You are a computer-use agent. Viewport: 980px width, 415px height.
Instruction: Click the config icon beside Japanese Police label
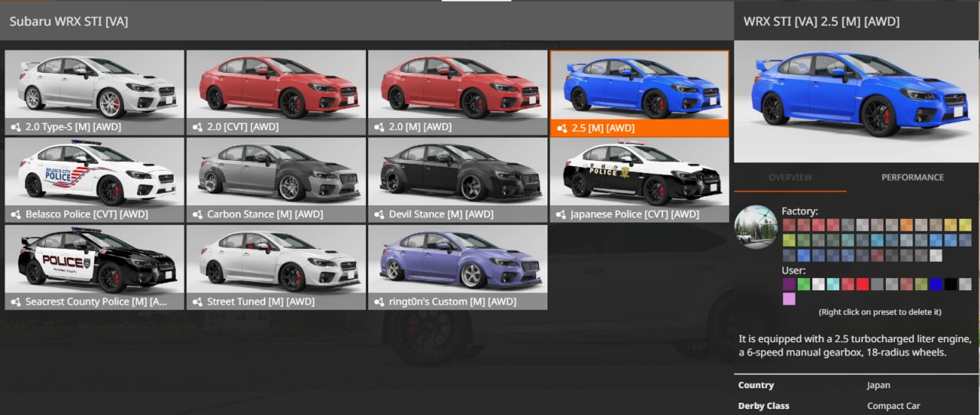(x=560, y=215)
